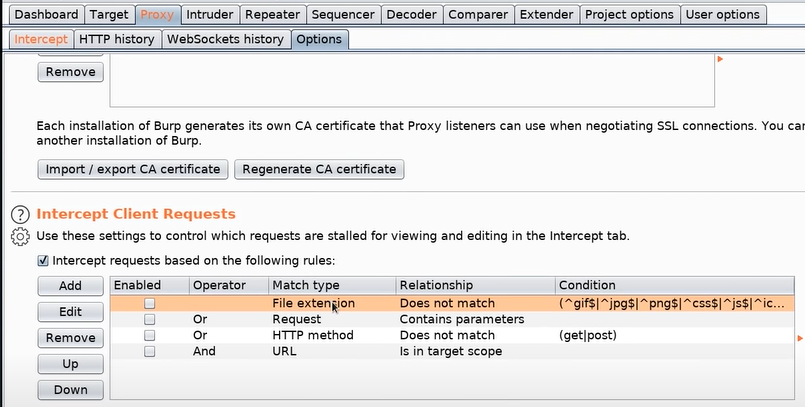
Task: Open the HTTP history sub-tab
Action: 117,39
